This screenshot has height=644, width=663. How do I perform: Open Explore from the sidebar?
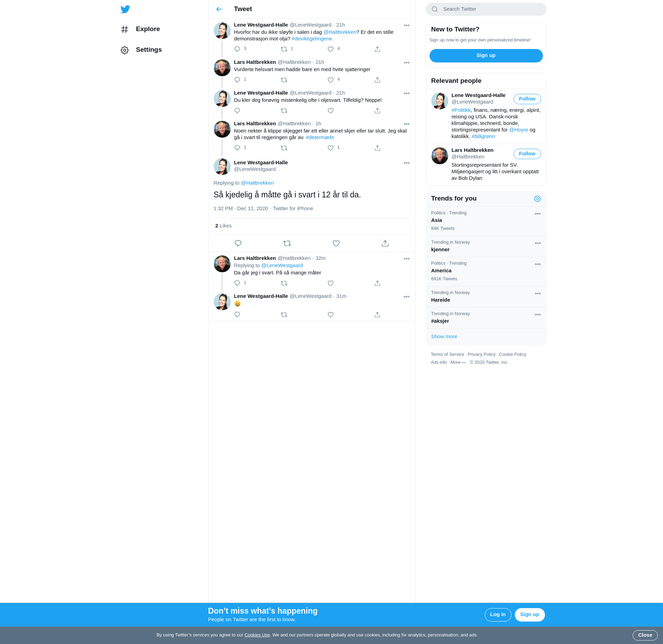140,29
